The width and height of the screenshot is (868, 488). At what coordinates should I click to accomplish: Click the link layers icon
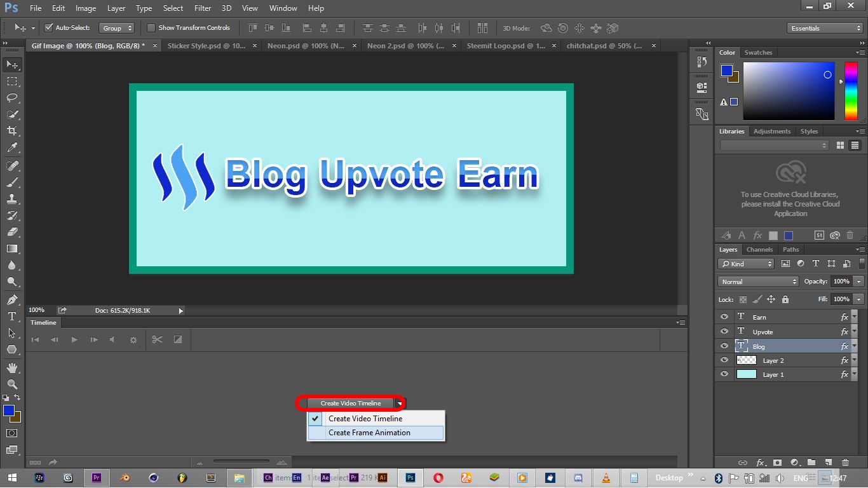(742, 463)
